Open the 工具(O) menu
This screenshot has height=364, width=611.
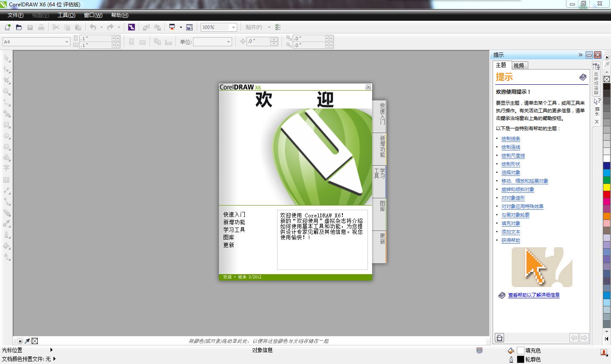[x=66, y=15]
